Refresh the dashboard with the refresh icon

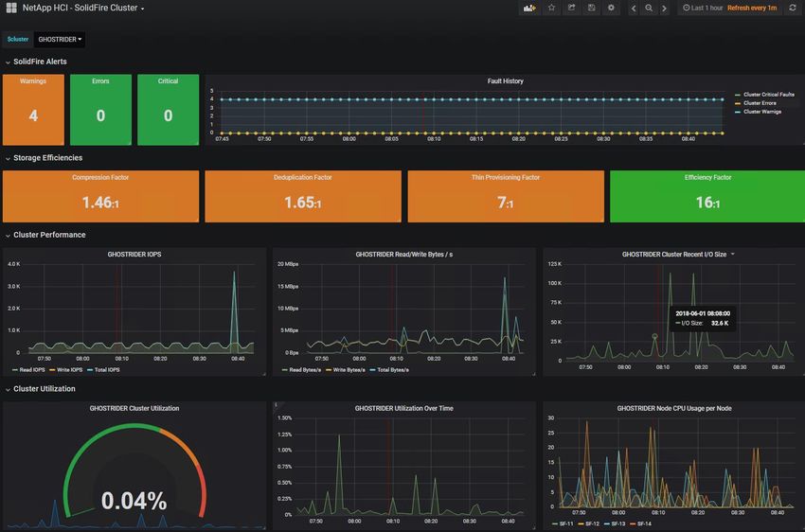793,8
